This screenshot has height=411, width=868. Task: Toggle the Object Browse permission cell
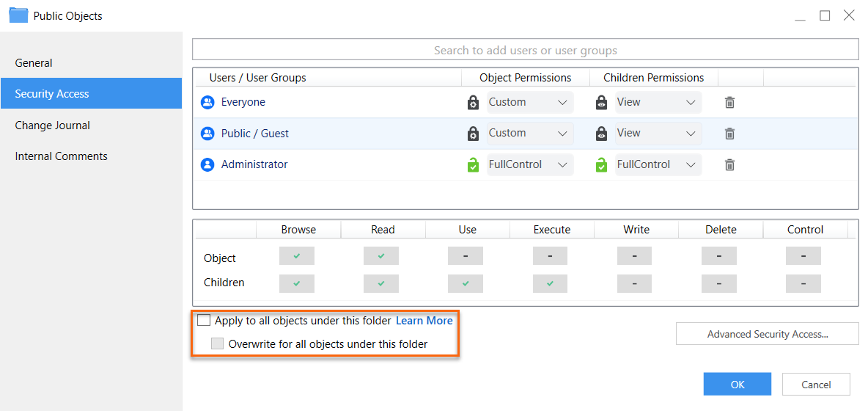297,256
